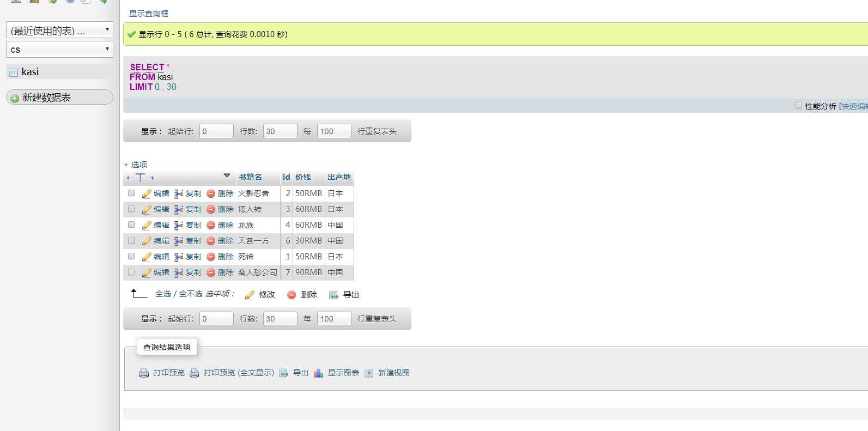The image size is (868, 431).
Task: Click red delete icon for 火影忍者 row
Action: tap(211, 193)
